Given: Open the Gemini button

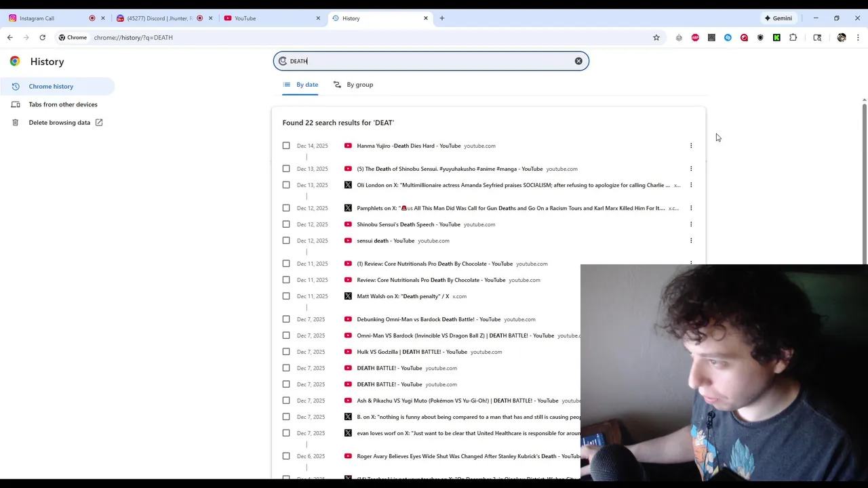Looking at the screenshot, I should tap(778, 18).
